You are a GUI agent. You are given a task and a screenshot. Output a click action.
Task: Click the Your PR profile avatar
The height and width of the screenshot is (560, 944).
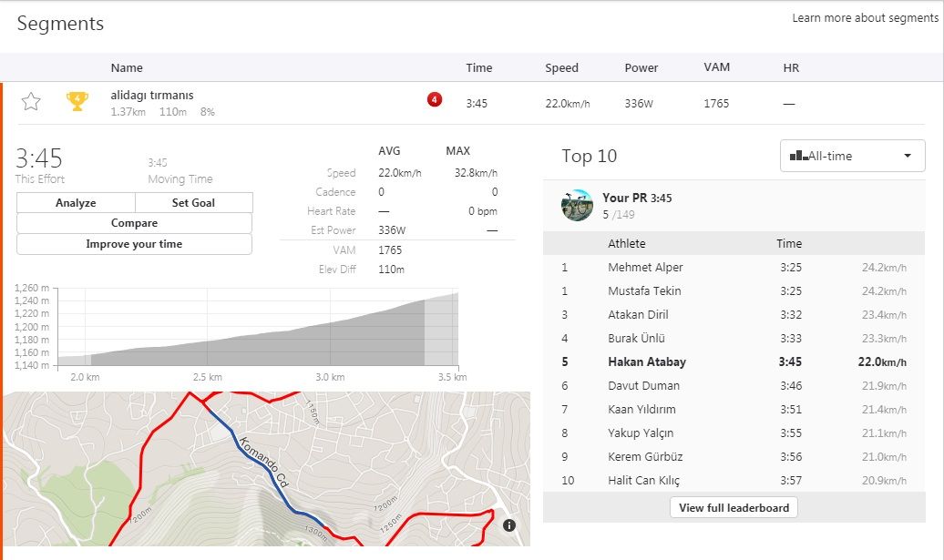click(x=578, y=205)
